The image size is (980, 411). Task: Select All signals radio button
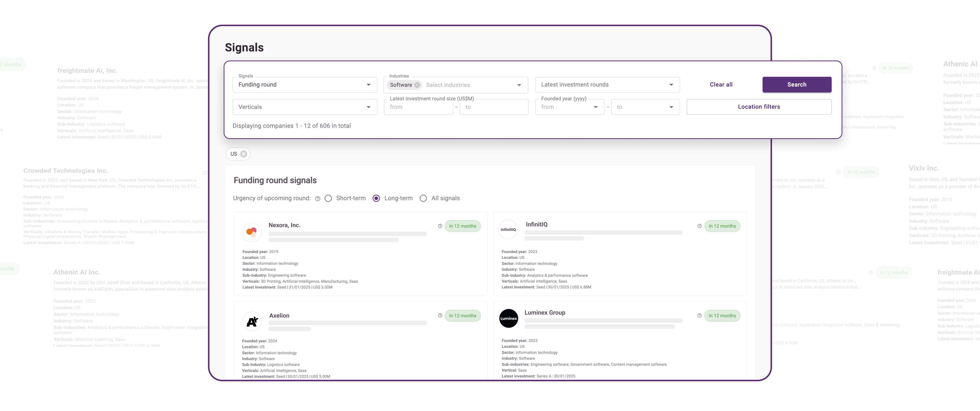click(423, 198)
